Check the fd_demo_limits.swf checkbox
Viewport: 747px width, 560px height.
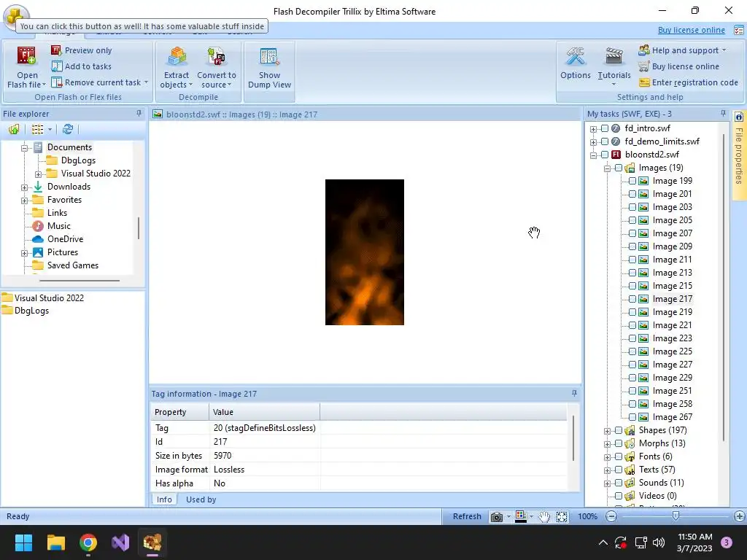605,141
